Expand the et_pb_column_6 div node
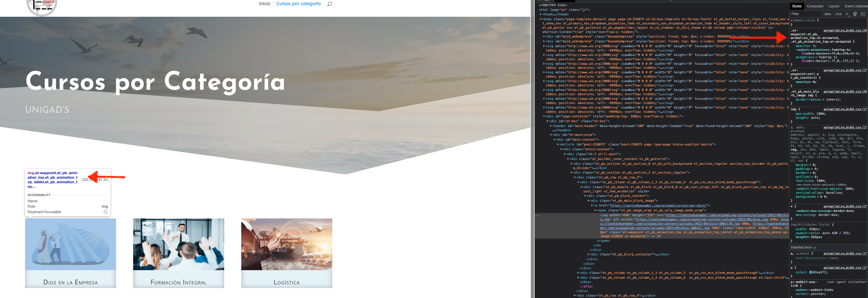Image resolution: width=868 pixels, height=298 pixels. [x=578, y=278]
